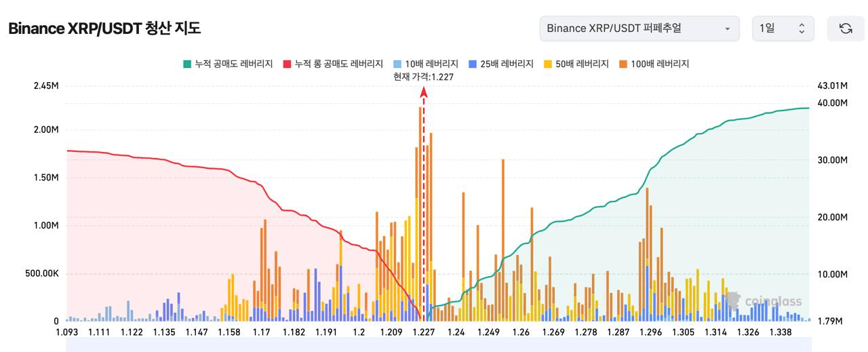This screenshot has height=352, width=868.
Task: Click the orange 100배 레버리지 legend swatch
Action: point(623,64)
